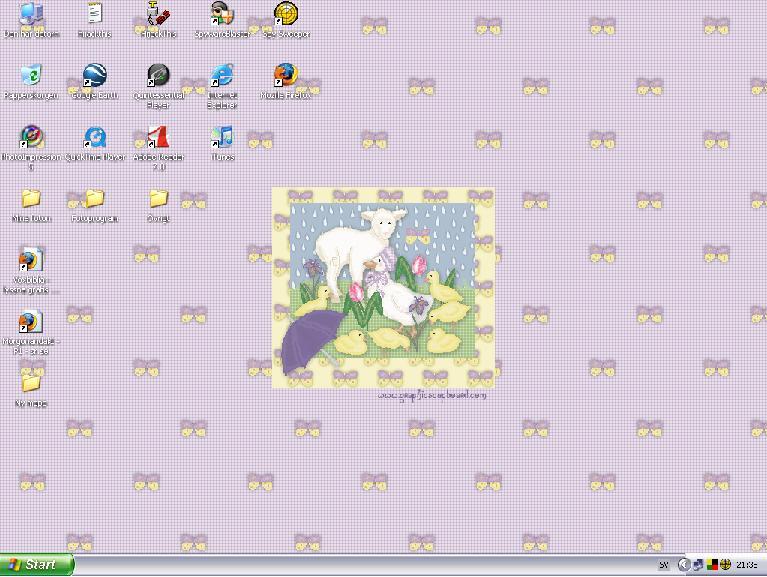Expand hidden system tray icons arrow
Viewport: 767px width, 577px height.
(x=684, y=565)
